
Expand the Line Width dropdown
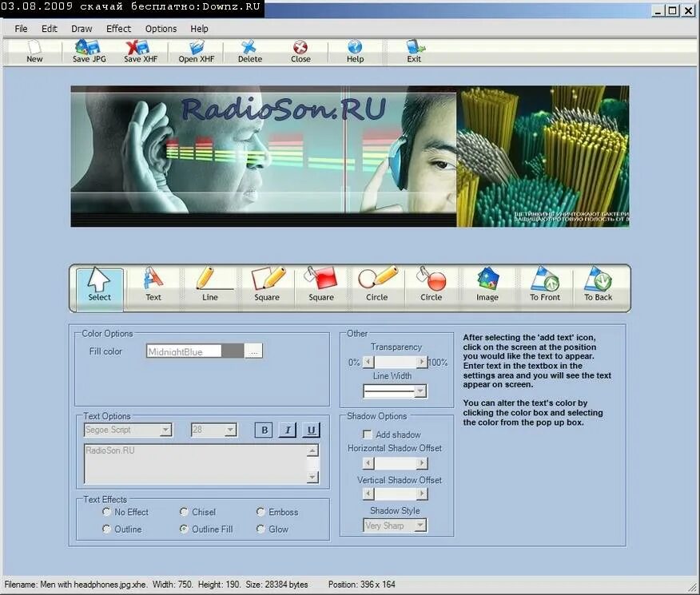[x=420, y=391]
